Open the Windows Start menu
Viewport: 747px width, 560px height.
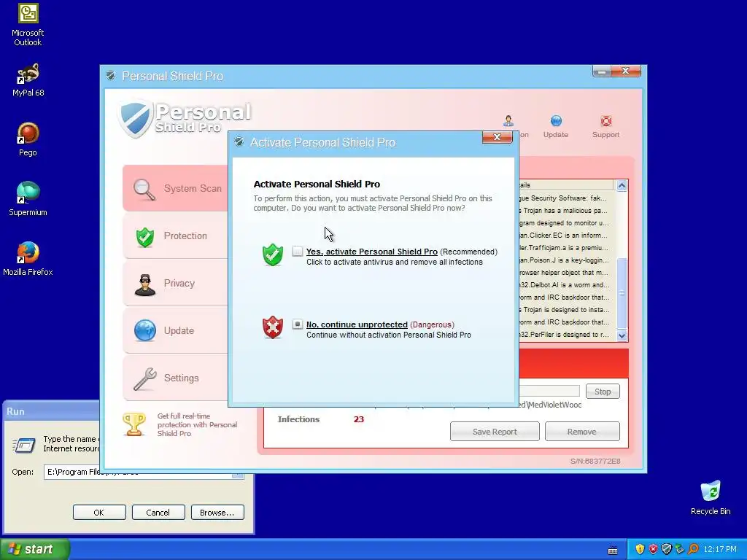[35, 549]
